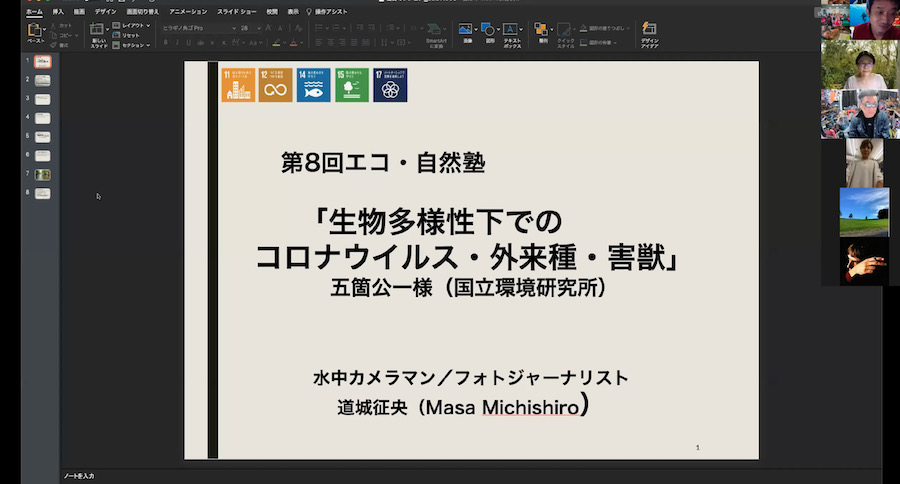Click the Paste clipboard icon
Image resolution: width=900 pixels, height=484 pixels.
click(34, 30)
